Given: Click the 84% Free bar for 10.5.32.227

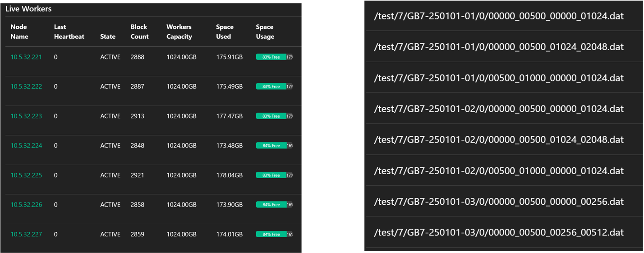Looking at the screenshot, I should click(x=274, y=235).
